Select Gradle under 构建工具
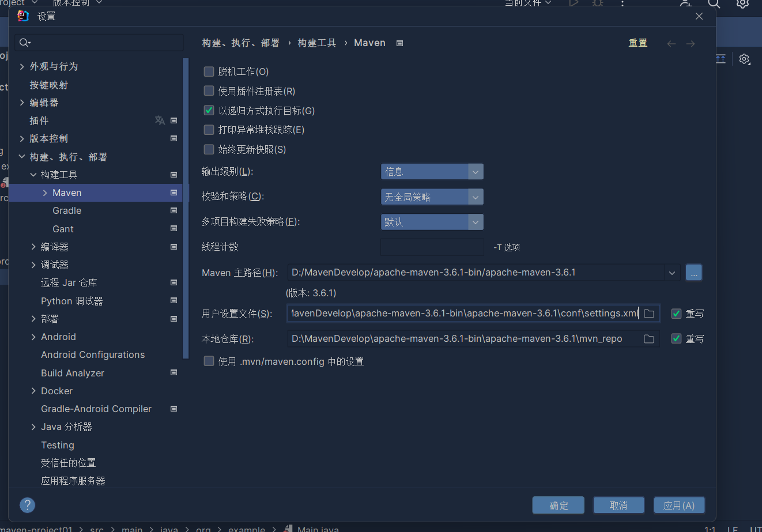This screenshot has height=532, width=762. click(x=67, y=210)
